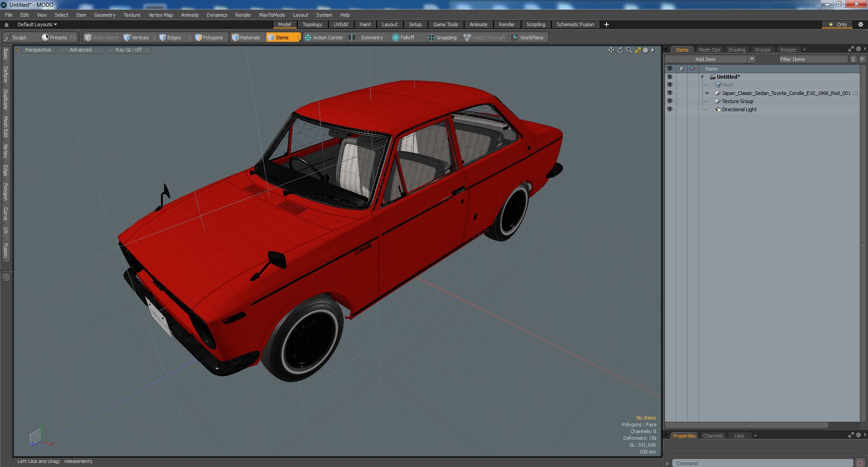Open viewport settings gear icon
Screen dimensions: 868x467
(645, 50)
